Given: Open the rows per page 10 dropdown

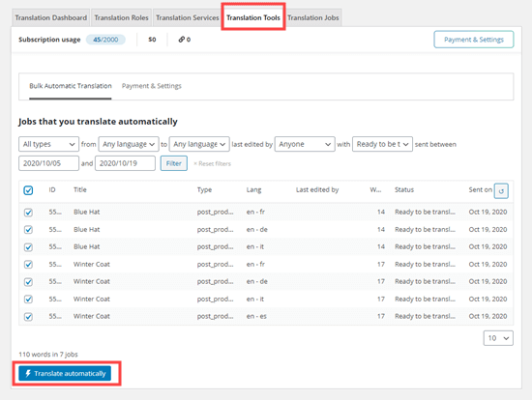Looking at the screenshot, I should point(498,338).
